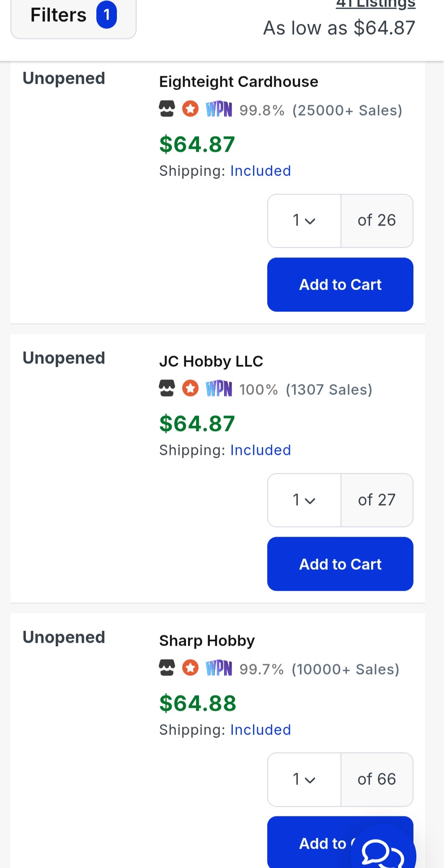Open quantity dropdown for Eighteight Cardhouse
Screen dimensions: 444x868
coord(304,221)
